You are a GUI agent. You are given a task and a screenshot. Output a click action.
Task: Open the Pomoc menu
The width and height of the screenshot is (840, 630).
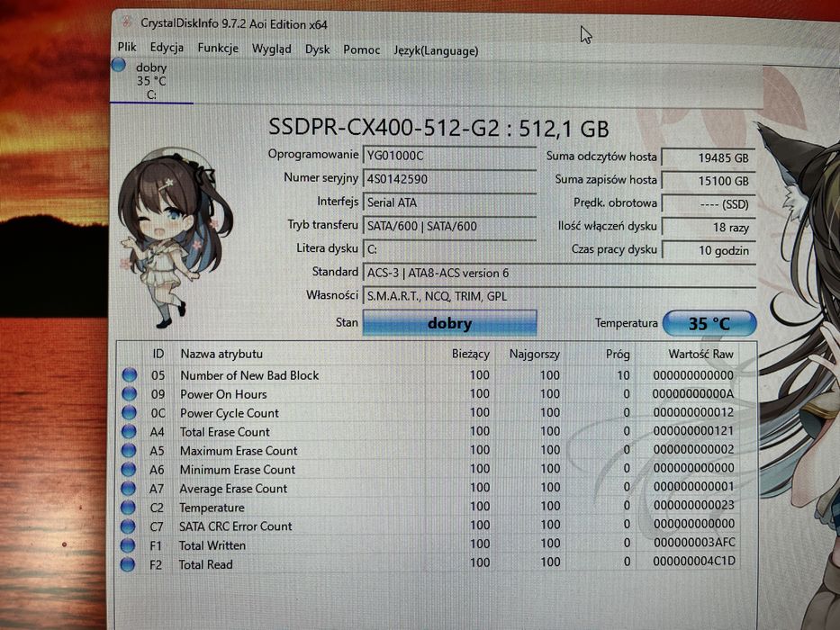[362, 49]
